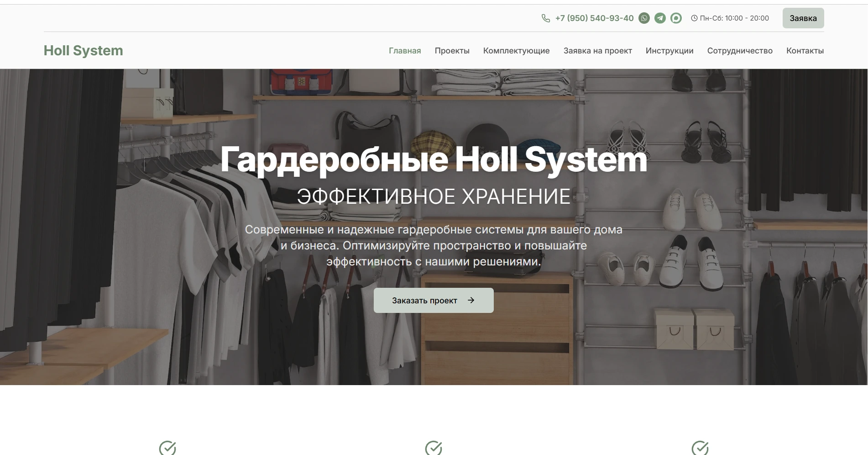Click the Заказать проект button
This screenshot has height=455, width=868.
(x=434, y=300)
